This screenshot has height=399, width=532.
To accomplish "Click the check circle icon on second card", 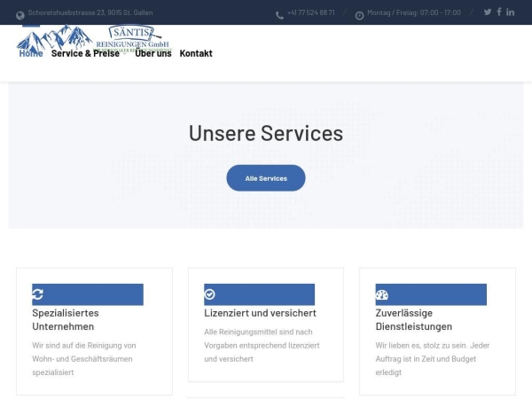I will coord(209,294).
